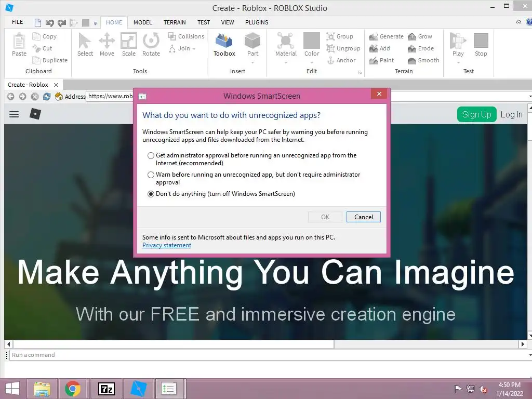Image resolution: width=532 pixels, height=399 pixels.
Task: Click the Grow terrain tool
Action: [x=420, y=36]
